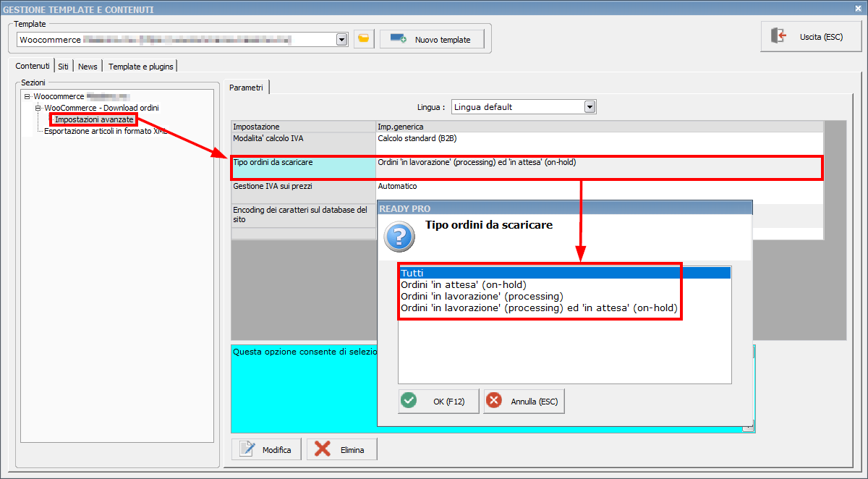The width and height of the screenshot is (868, 479).
Task: Click the Imp.generica column header
Action: [600, 127]
